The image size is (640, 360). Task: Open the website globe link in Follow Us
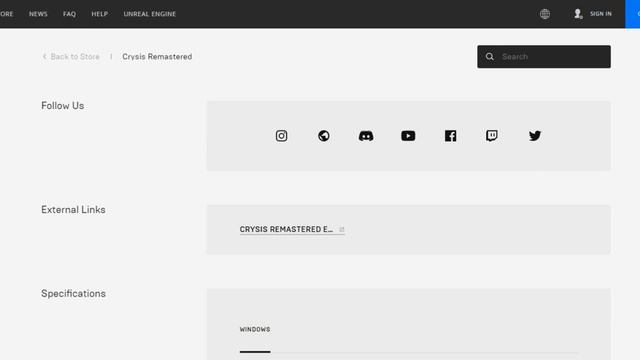point(324,136)
